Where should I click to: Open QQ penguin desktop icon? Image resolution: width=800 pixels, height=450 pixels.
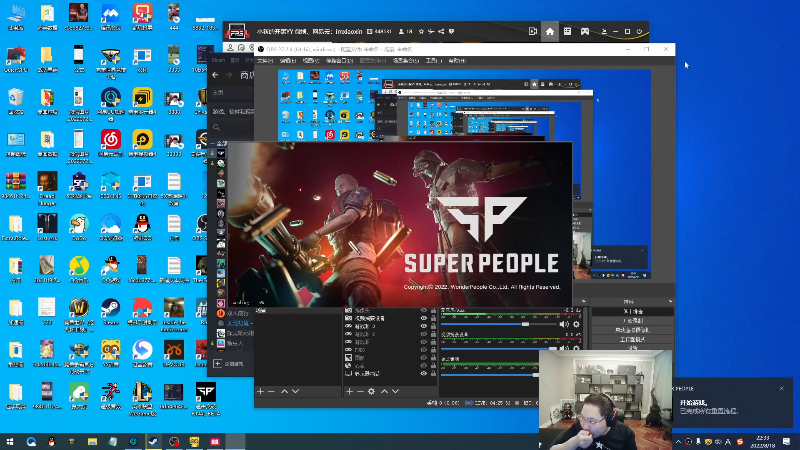[142, 227]
